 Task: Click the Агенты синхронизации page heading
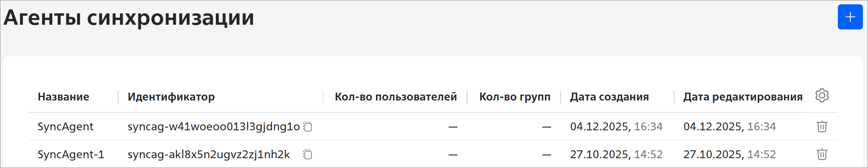tap(129, 18)
